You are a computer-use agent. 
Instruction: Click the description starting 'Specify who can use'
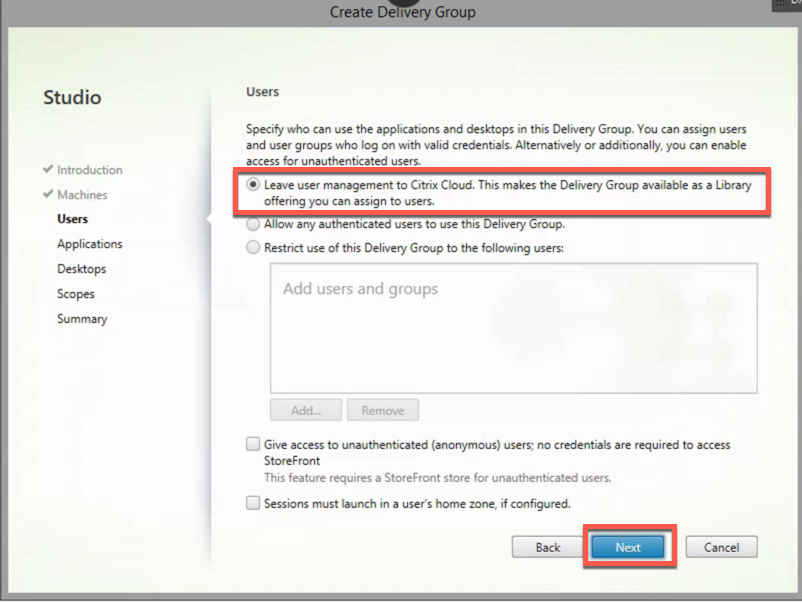(x=496, y=145)
